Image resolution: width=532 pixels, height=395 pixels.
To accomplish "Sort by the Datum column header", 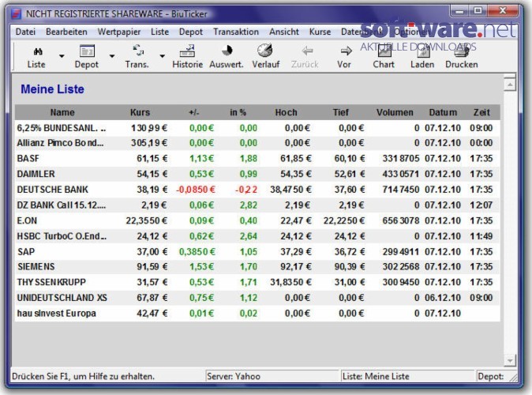I will point(443,112).
